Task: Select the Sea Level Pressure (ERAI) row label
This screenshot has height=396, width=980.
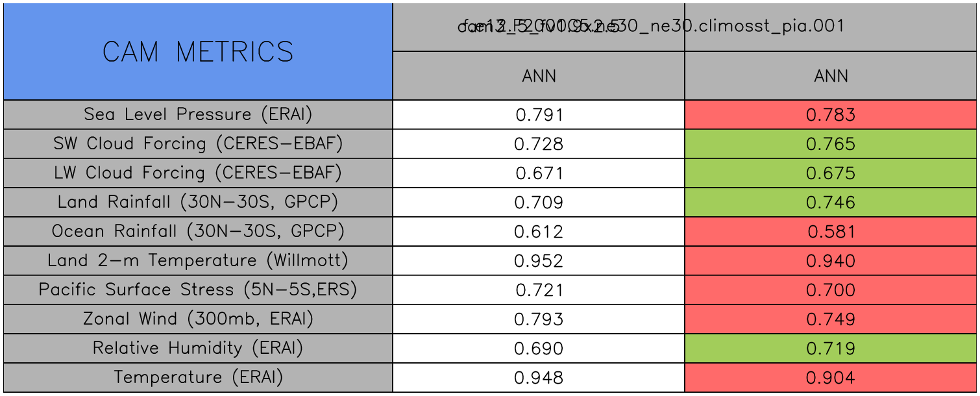Action: click(198, 115)
